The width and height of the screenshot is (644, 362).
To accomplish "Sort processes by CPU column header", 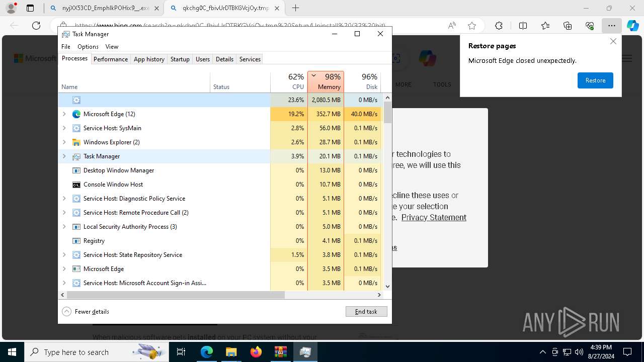I will (289, 82).
